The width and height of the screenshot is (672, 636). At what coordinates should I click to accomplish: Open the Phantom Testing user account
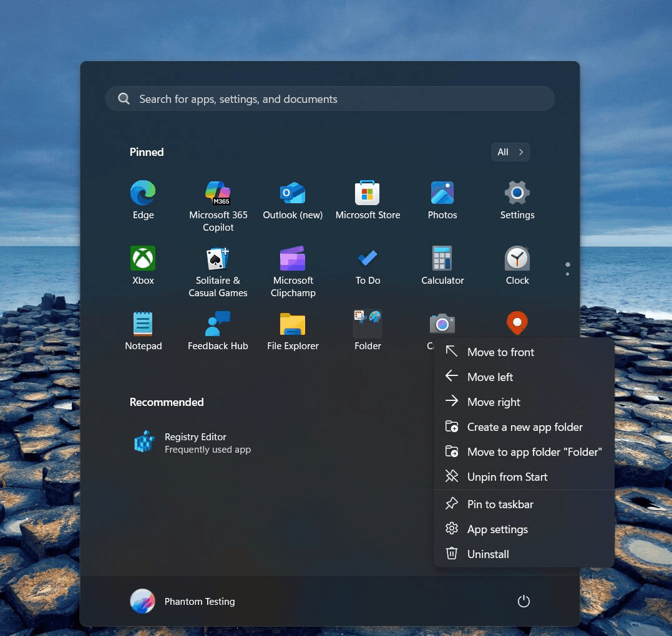pos(183,601)
